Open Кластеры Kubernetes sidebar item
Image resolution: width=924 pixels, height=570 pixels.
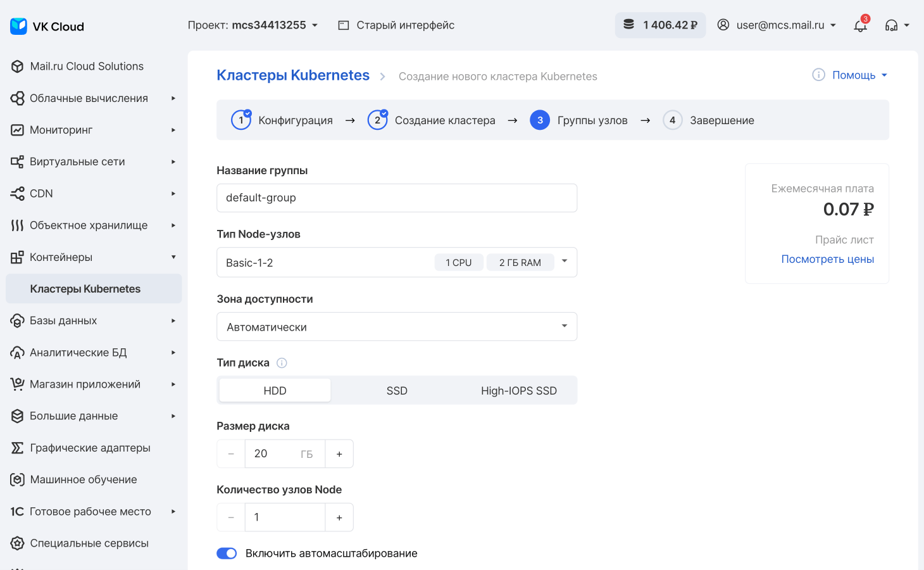[94, 289]
